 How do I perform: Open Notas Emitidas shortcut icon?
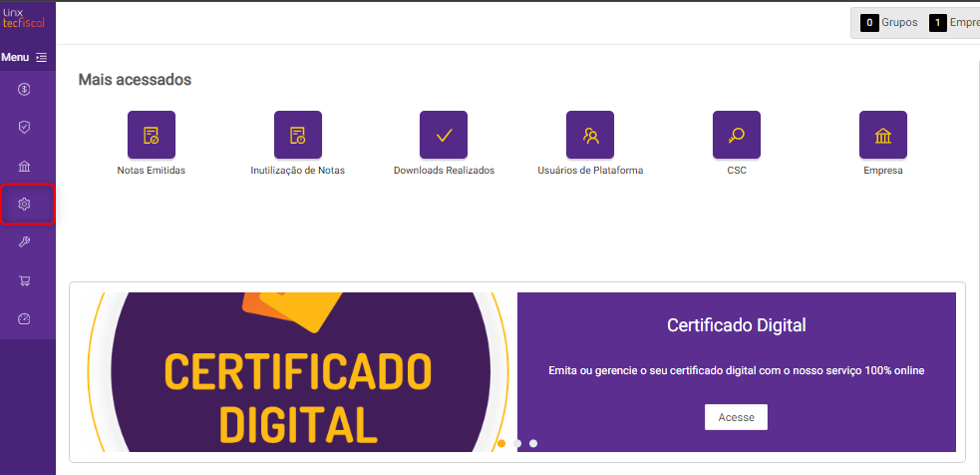point(152,135)
